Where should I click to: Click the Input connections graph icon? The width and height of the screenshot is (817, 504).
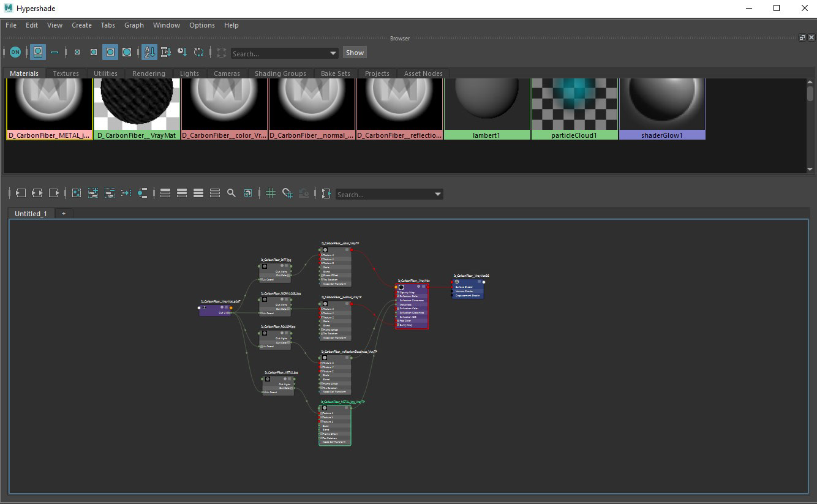coord(21,193)
